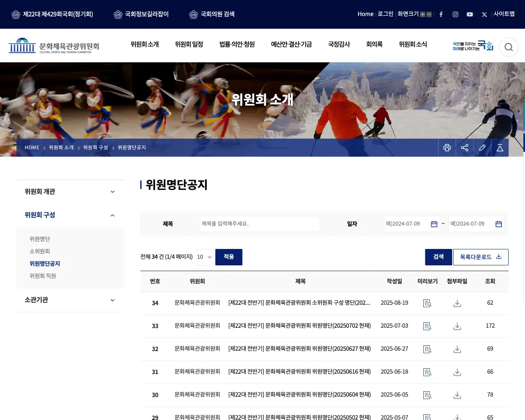Open the Instagram icon link
The image size is (525, 420).
tap(455, 14)
